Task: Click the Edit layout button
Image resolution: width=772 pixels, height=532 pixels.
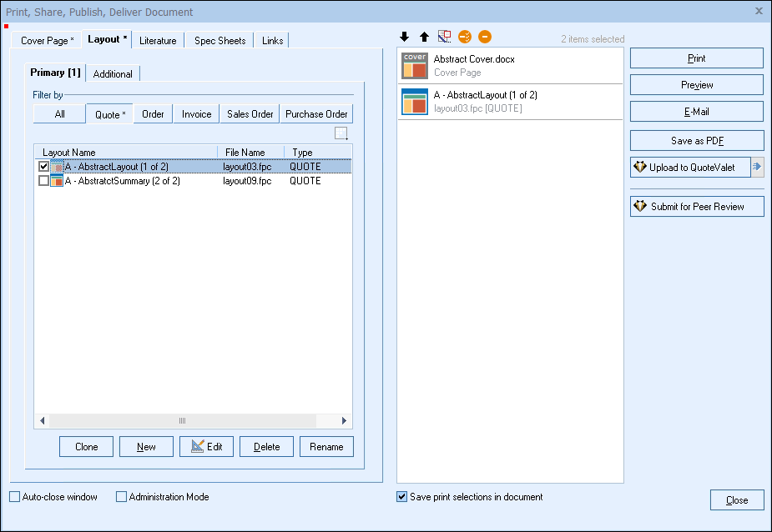Action: pyautogui.click(x=206, y=447)
